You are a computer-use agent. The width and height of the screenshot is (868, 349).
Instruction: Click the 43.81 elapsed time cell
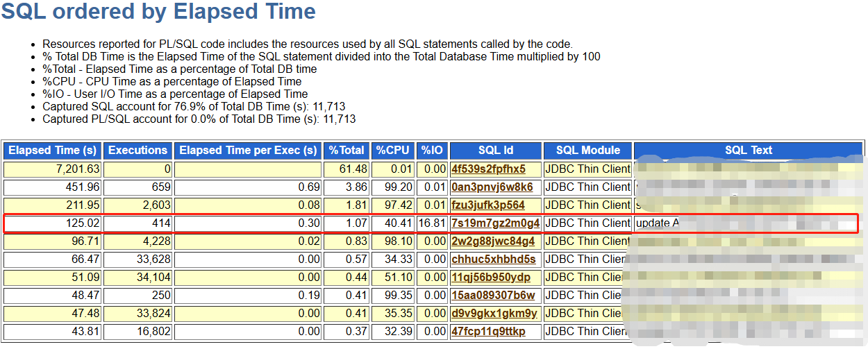(53, 332)
